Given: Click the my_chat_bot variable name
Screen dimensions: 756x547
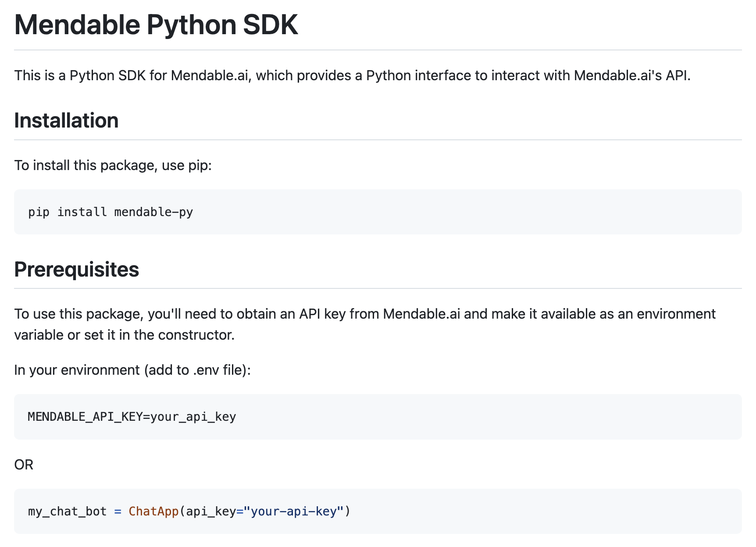Looking at the screenshot, I should tap(67, 511).
